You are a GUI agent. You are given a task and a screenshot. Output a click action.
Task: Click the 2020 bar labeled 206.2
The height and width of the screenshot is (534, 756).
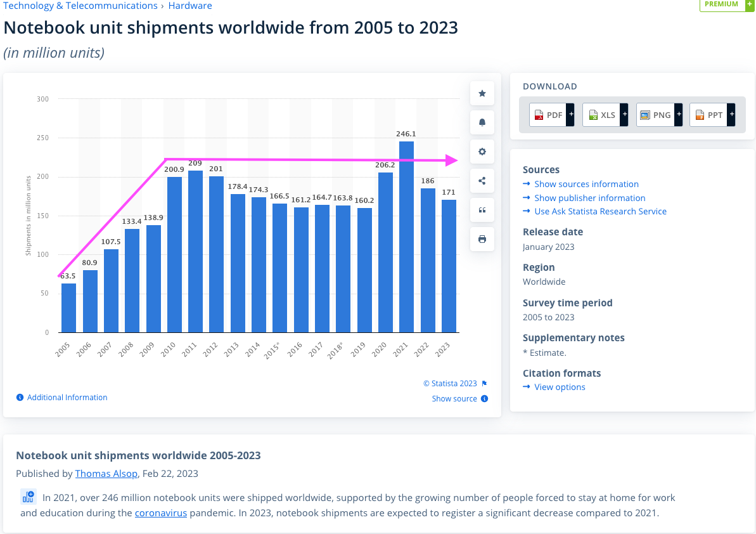[385, 253]
